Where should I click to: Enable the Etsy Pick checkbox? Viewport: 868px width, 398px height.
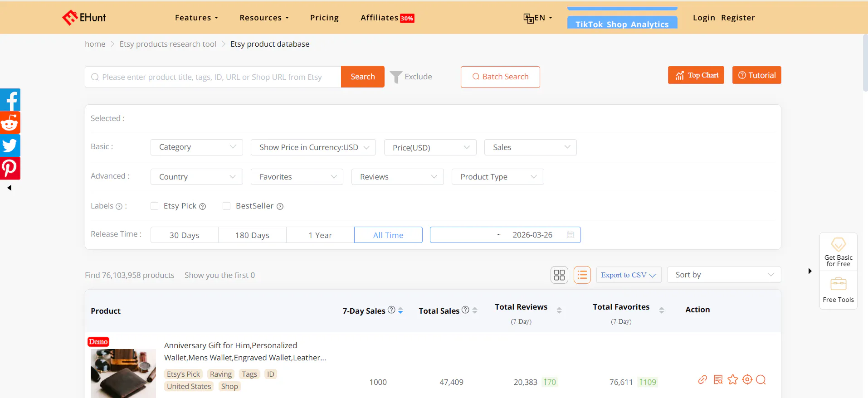tap(155, 206)
